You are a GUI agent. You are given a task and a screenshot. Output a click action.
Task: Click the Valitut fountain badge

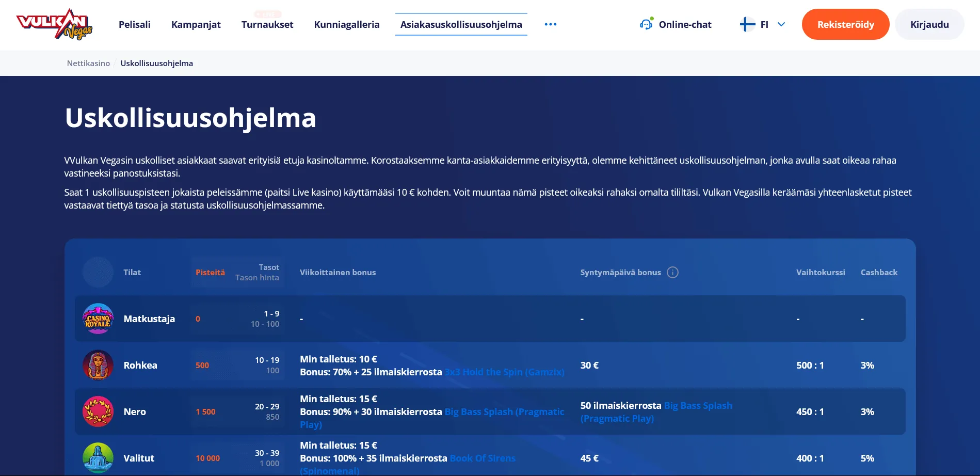98,458
